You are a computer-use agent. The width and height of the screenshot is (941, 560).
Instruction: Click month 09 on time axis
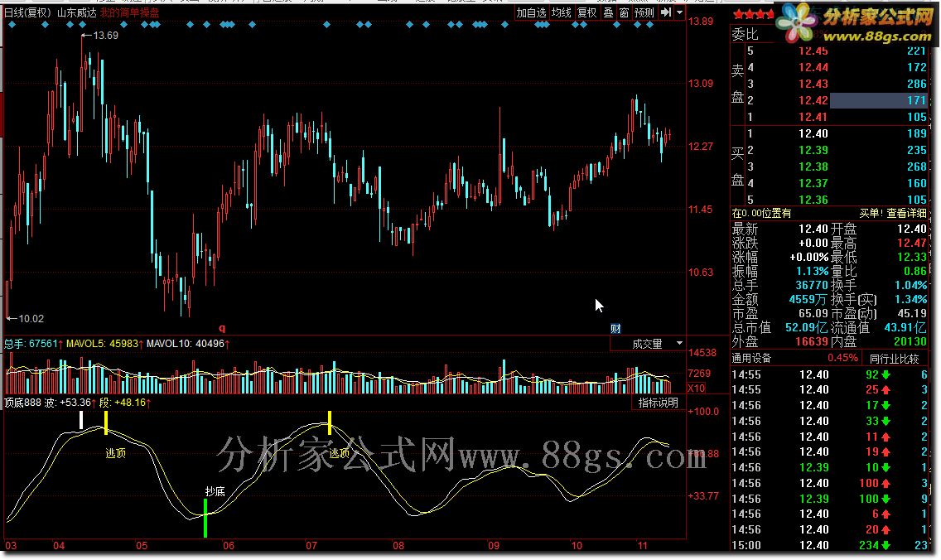(x=494, y=546)
